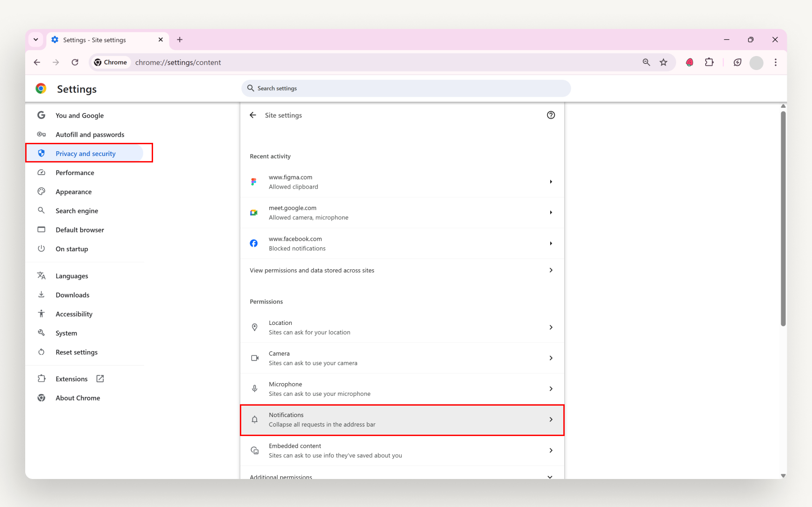Open the Chrome three-dot menu
Screen dimensions: 812x507
776,62
